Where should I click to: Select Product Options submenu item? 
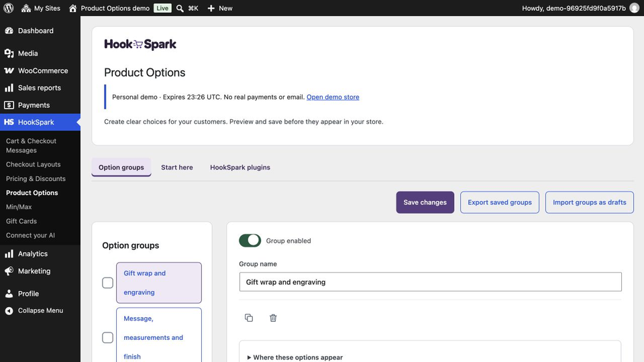click(x=32, y=193)
